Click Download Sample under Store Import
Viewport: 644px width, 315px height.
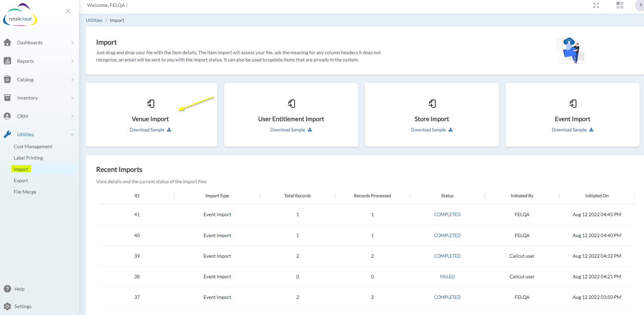(x=428, y=130)
